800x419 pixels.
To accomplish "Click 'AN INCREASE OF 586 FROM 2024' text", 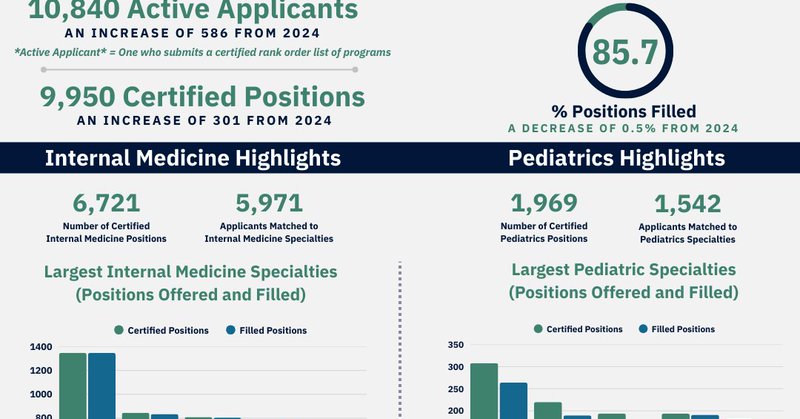I will tap(192, 33).
